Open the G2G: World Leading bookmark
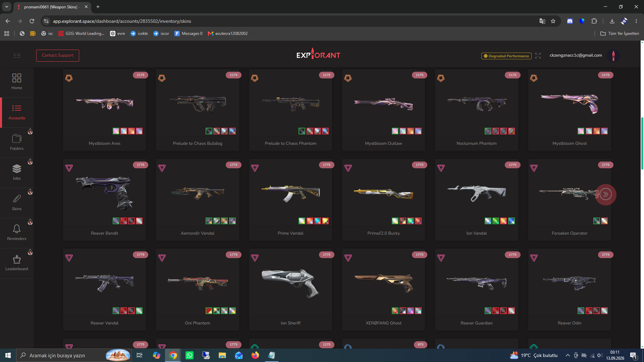The width and height of the screenshot is (644, 362). pos(81,34)
